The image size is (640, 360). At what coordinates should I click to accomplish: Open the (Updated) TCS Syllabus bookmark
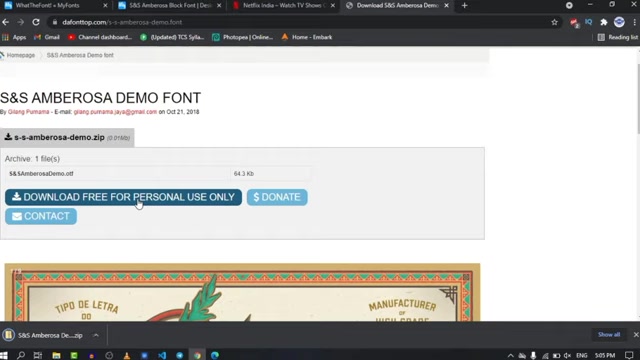pos(172,37)
